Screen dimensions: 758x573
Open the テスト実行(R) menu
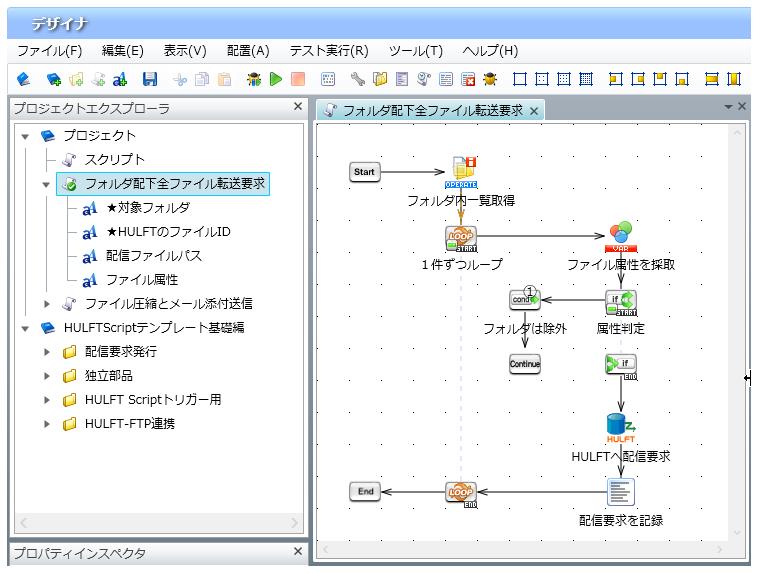(x=329, y=51)
